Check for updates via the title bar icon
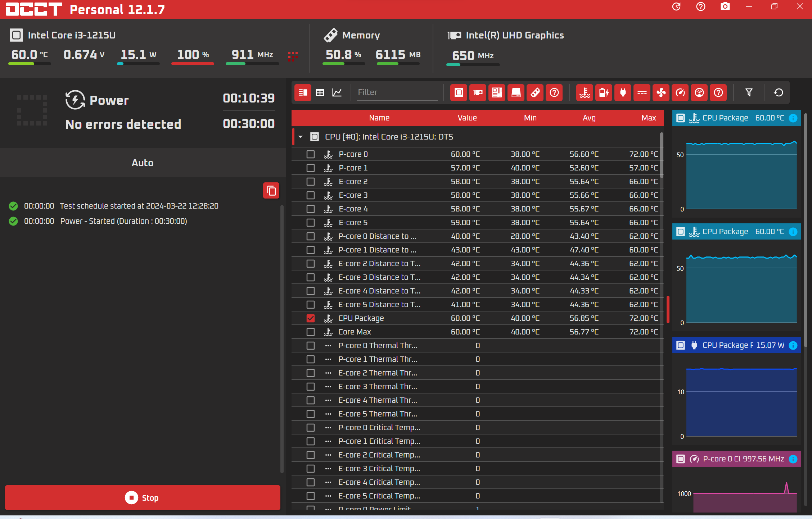The image size is (812, 519). 676,6
